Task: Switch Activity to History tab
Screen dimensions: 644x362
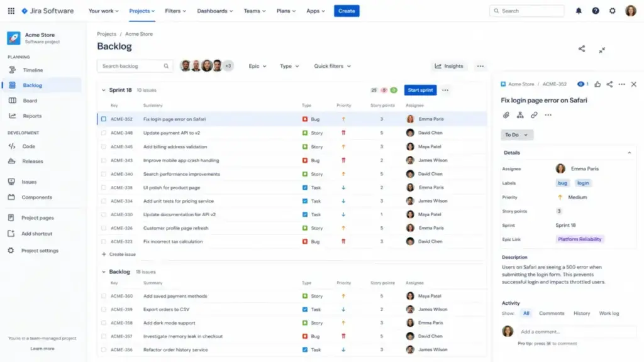Action: click(x=582, y=313)
